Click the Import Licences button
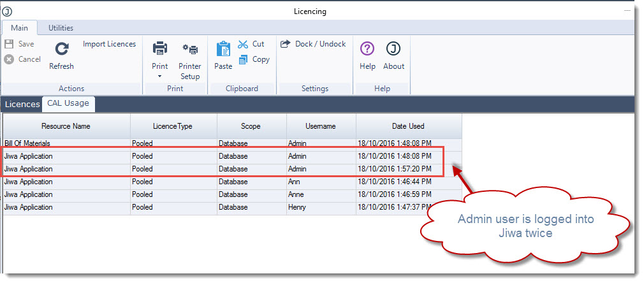Image resolution: width=644 pixels, height=283 pixels. [109, 44]
